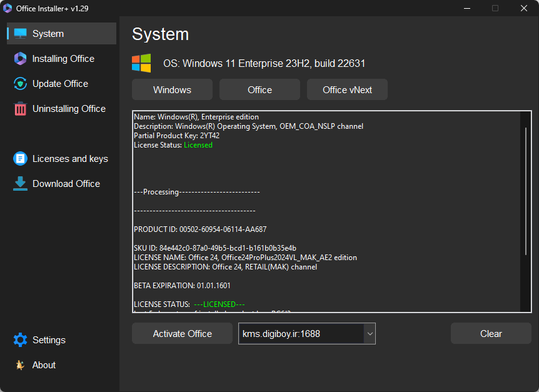
Task: Click the PRODUCT ID line in log
Action: [x=200, y=229]
